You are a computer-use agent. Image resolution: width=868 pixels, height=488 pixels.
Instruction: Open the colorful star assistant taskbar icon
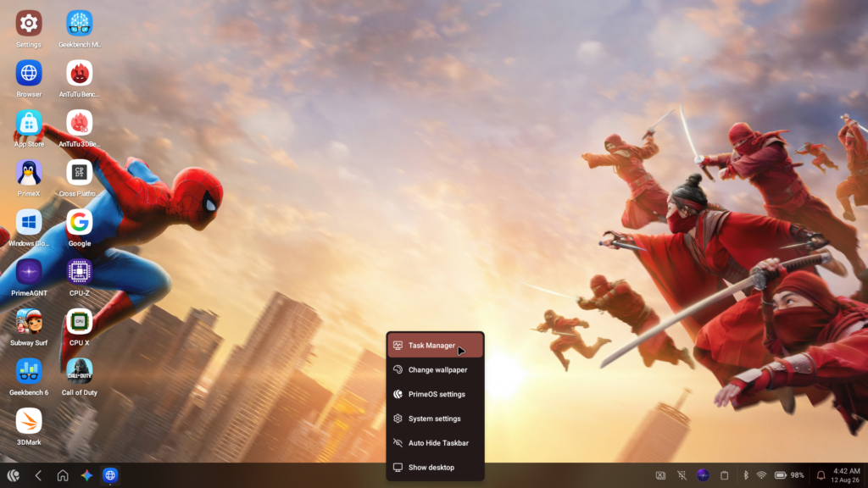point(86,475)
